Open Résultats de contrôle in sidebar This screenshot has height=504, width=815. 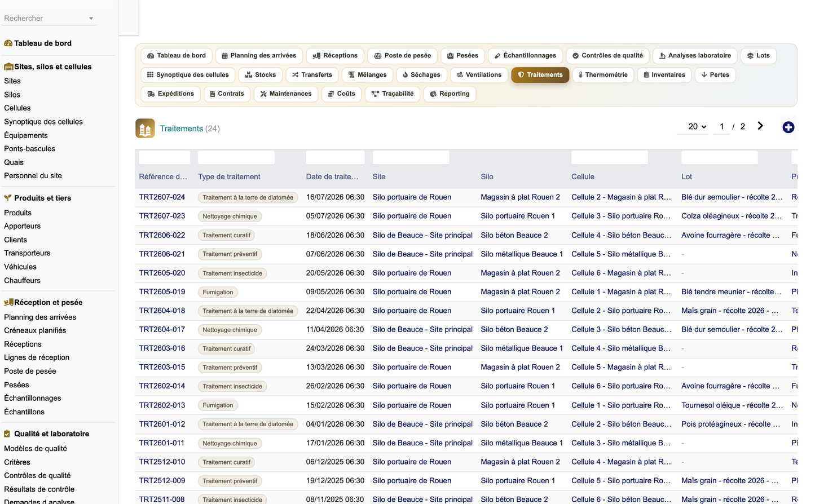pos(39,489)
